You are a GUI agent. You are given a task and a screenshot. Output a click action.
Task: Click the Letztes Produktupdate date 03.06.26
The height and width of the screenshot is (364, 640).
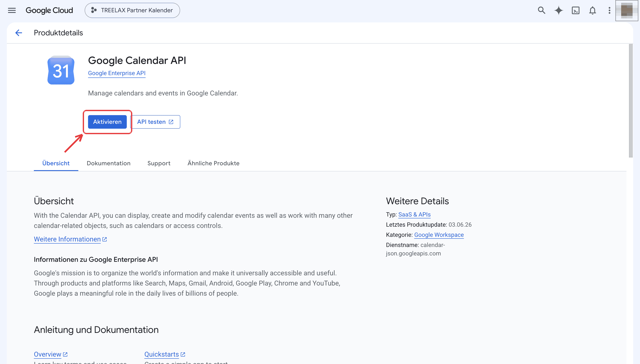click(460, 225)
